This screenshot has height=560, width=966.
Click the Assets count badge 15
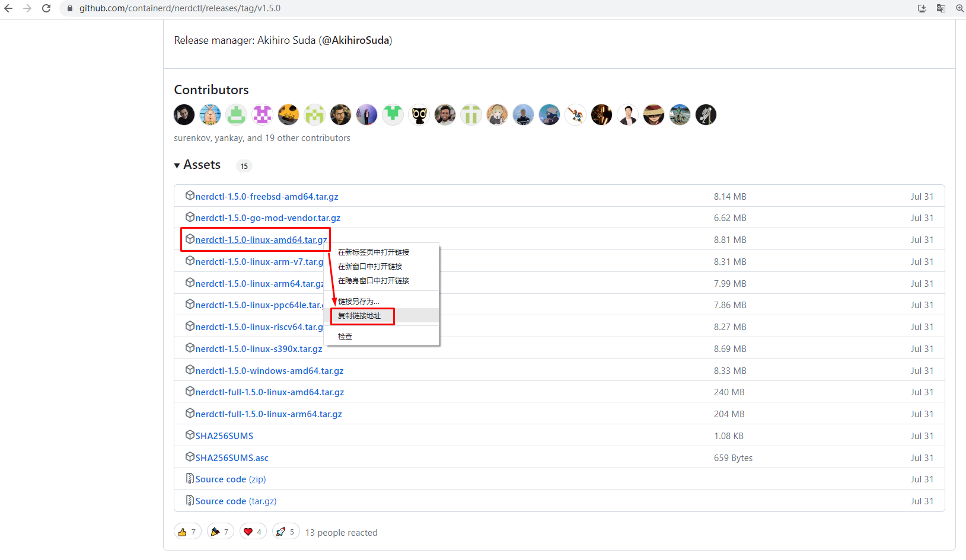(x=244, y=166)
